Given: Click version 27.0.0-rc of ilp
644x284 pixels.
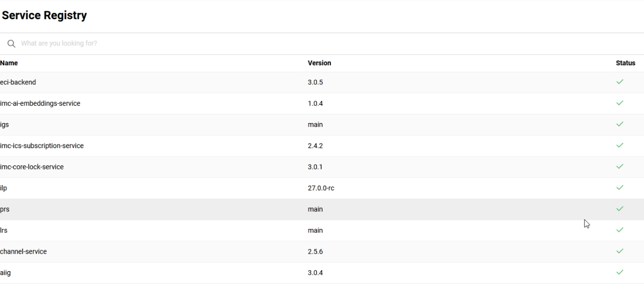Looking at the screenshot, I should 321,188.
